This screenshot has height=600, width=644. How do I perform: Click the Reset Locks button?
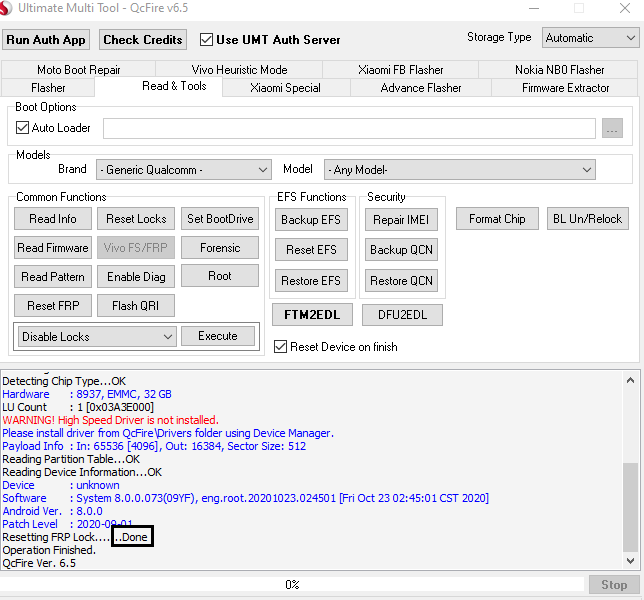click(x=136, y=219)
